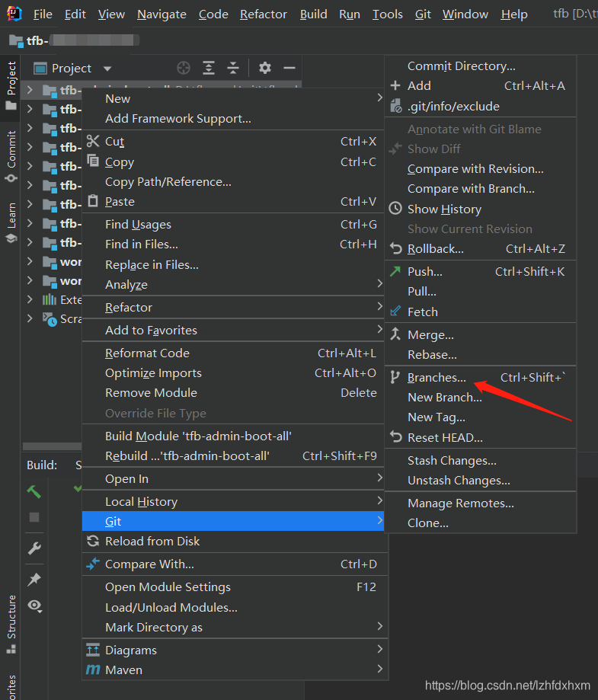Choose Stash Changes... entry
Image resolution: width=598 pixels, height=700 pixels.
click(x=481, y=461)
